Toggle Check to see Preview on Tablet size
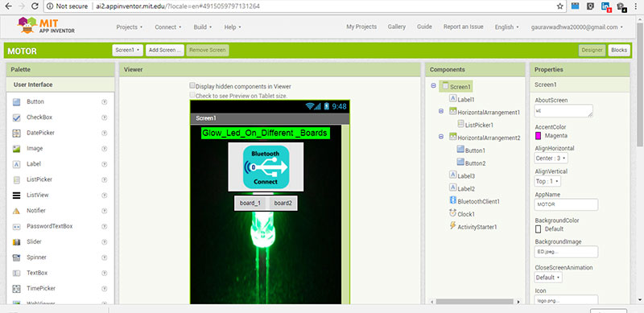The height and width of the screenshot is (313, 644). tap(192, 95)
